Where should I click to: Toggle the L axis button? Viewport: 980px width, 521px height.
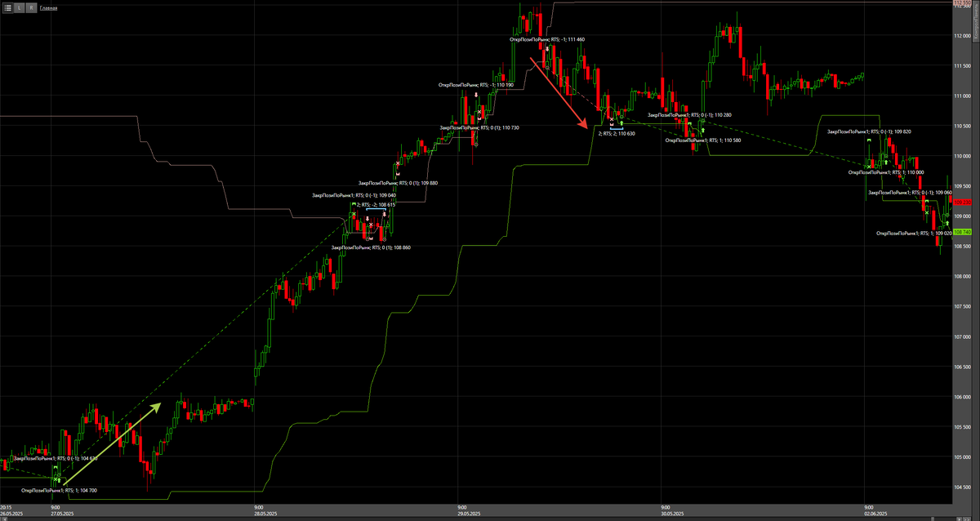click(19, 7)
